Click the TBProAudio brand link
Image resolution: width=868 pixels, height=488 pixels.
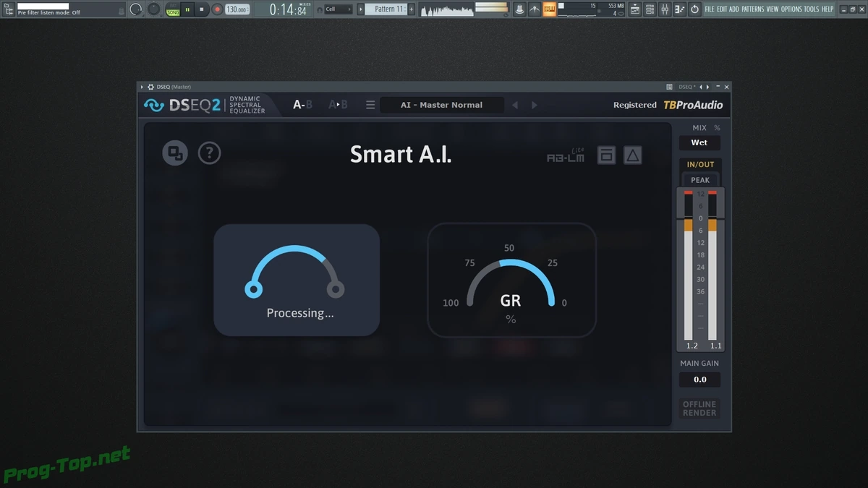[x=693, y=105]
